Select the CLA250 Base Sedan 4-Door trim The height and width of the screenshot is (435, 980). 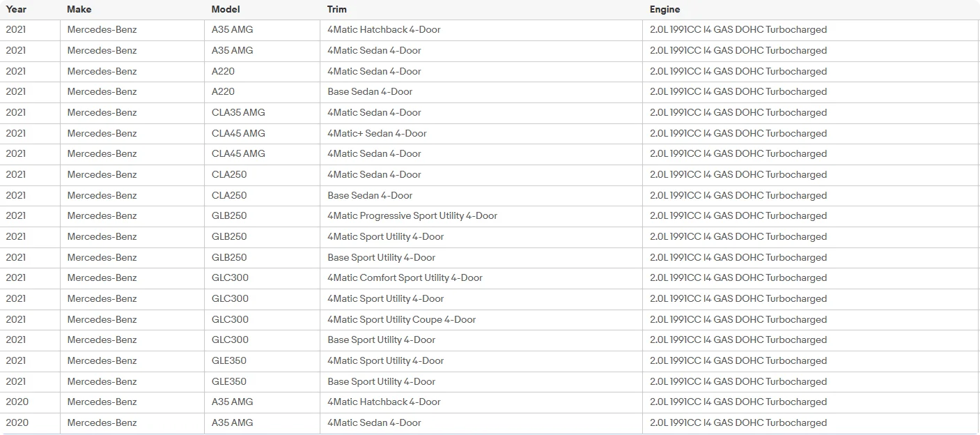[370, 195]
